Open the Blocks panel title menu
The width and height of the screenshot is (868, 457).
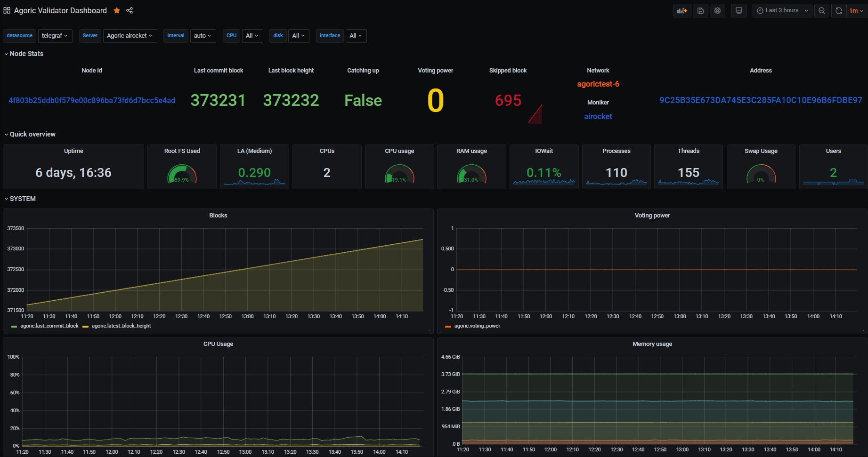pyautogui.click(x=218, y=215)
